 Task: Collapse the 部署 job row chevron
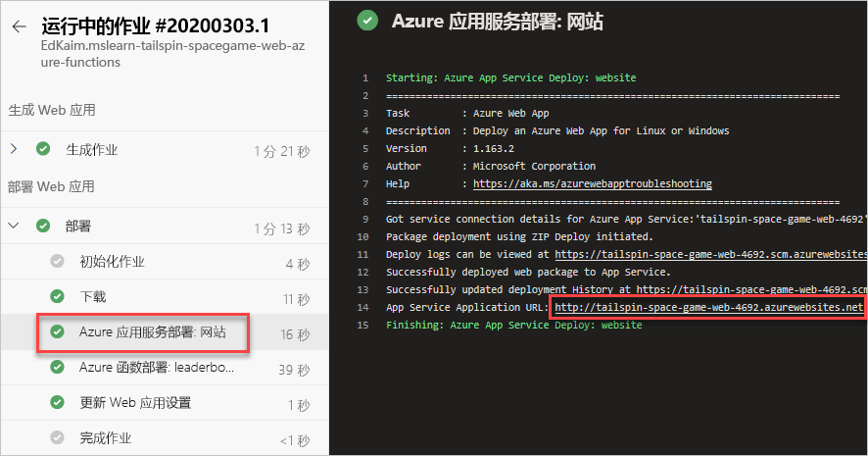(x=14, y=226)
